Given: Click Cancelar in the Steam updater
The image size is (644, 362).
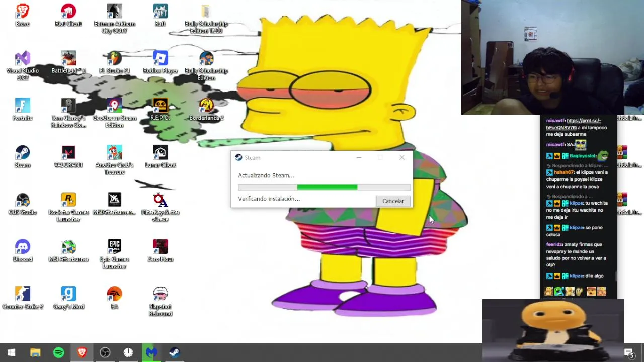Looking at the screenshot, I should tap(393, 201).
